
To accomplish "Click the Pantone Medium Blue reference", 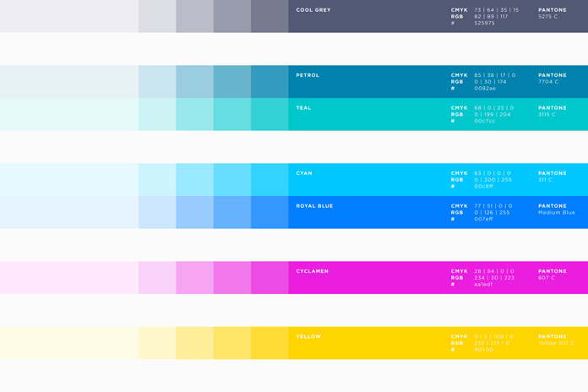I will tap(556, 212).
